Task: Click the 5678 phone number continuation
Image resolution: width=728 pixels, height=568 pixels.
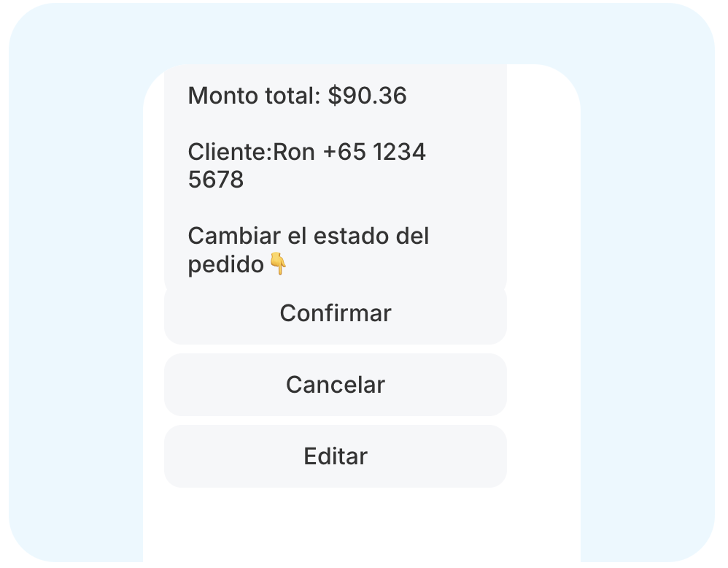Action: point(216,180)
